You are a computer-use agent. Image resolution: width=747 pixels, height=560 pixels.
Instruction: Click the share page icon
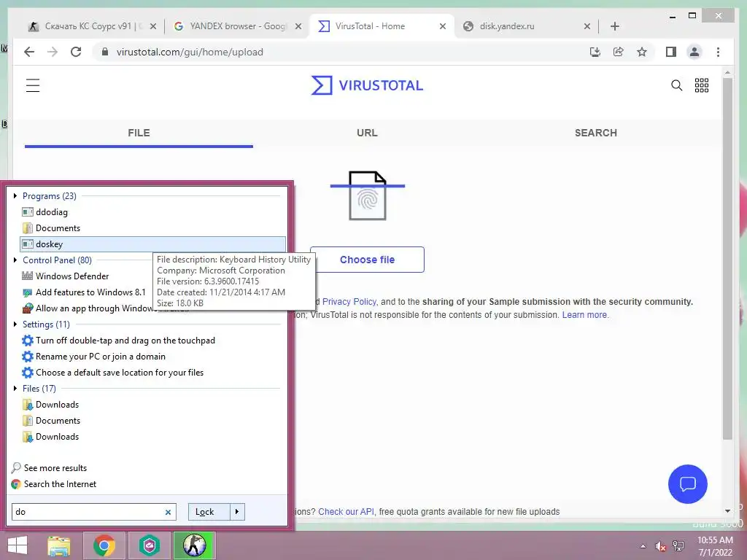pyautogui.click(x=619, y=52)
